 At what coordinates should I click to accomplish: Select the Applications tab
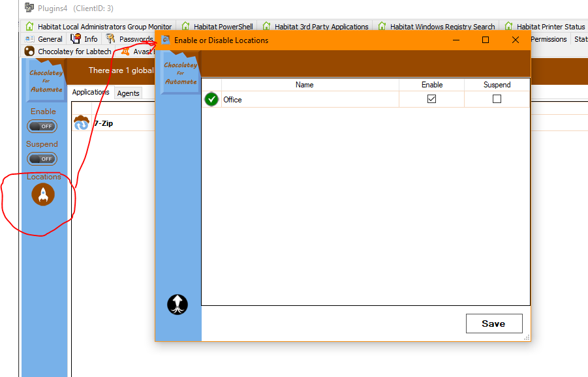[91, 93]
